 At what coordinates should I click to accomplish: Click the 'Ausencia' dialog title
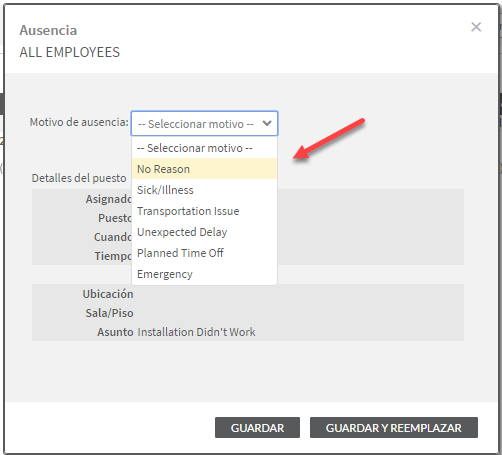48,30
